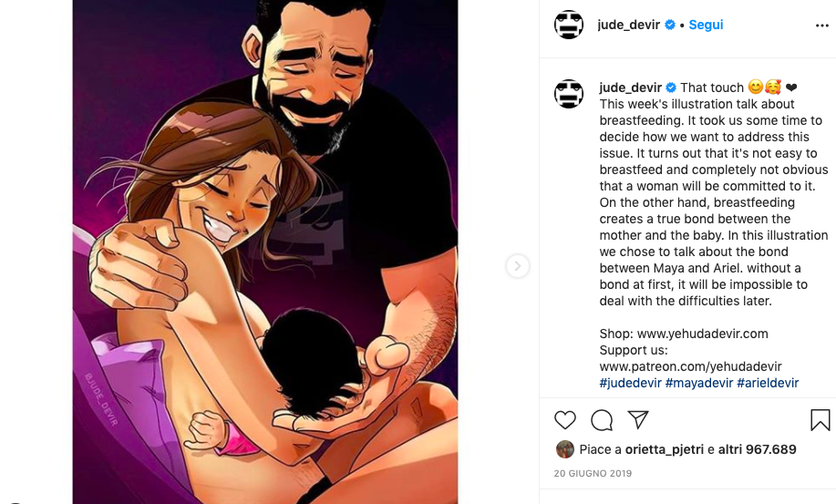Click verified badge in caption
This screenshot has width=836, height=504.
[x=671, y=87]
